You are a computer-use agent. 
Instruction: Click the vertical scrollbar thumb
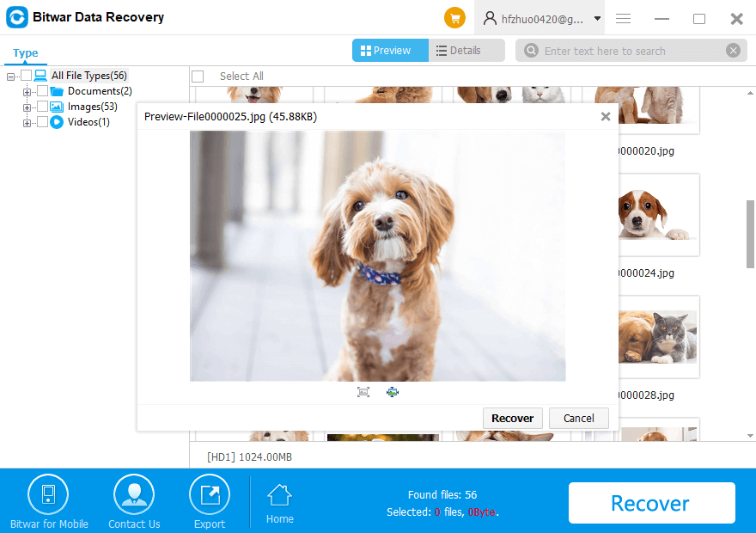(750, 234)
